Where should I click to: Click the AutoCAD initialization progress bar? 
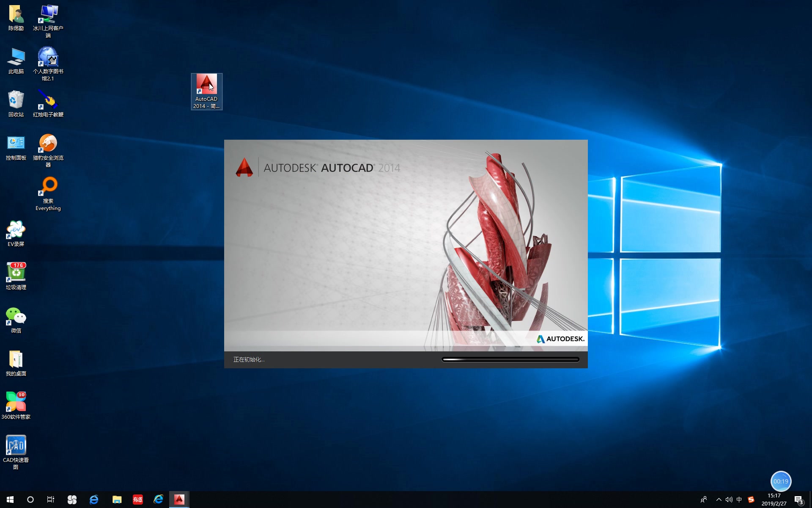pos(510,359)
